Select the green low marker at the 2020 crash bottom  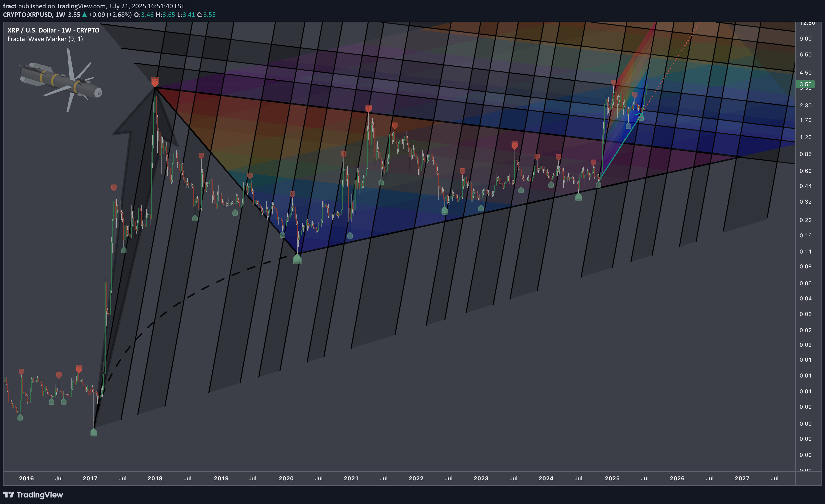(297, 259)
